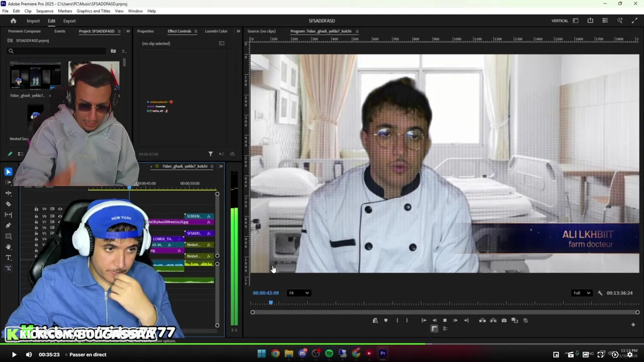Toggle visibility eye of track V8
644x362 pixels.
click(60, 216)
